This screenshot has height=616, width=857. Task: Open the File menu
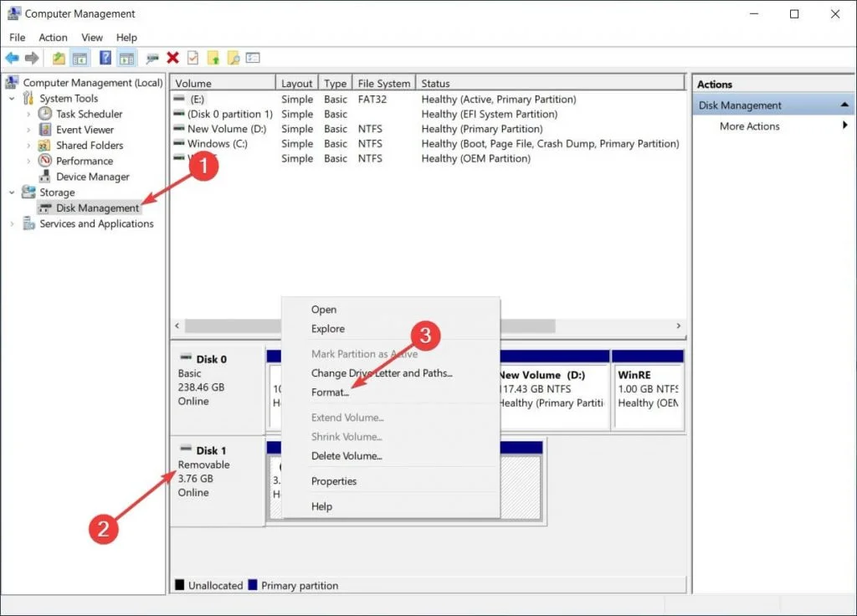pos(17,37)
